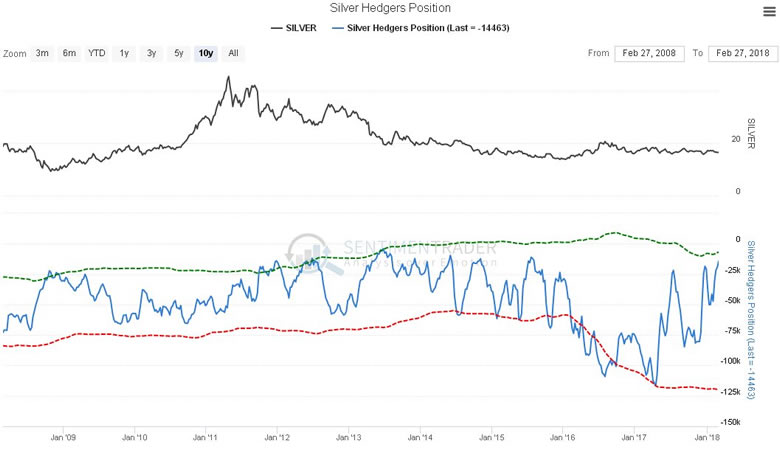Open the chart hamburger context menu
This screenshot has height=453, width=780.
coord(769,11)
